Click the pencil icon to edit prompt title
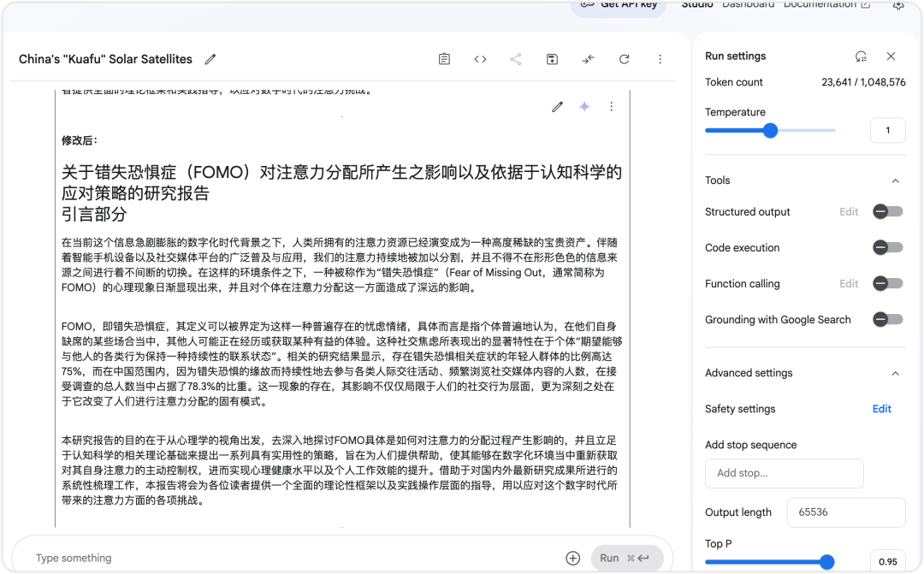The height and width of the screenshot is (574, 924). tap(210, 60)
